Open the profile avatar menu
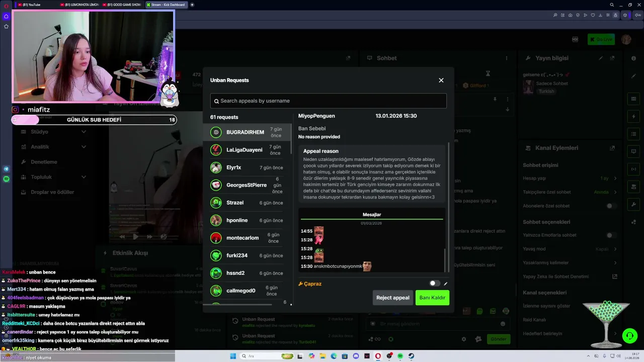Image resolution: width=644 pixels, height=362 pixels. [x=626, y=39]
